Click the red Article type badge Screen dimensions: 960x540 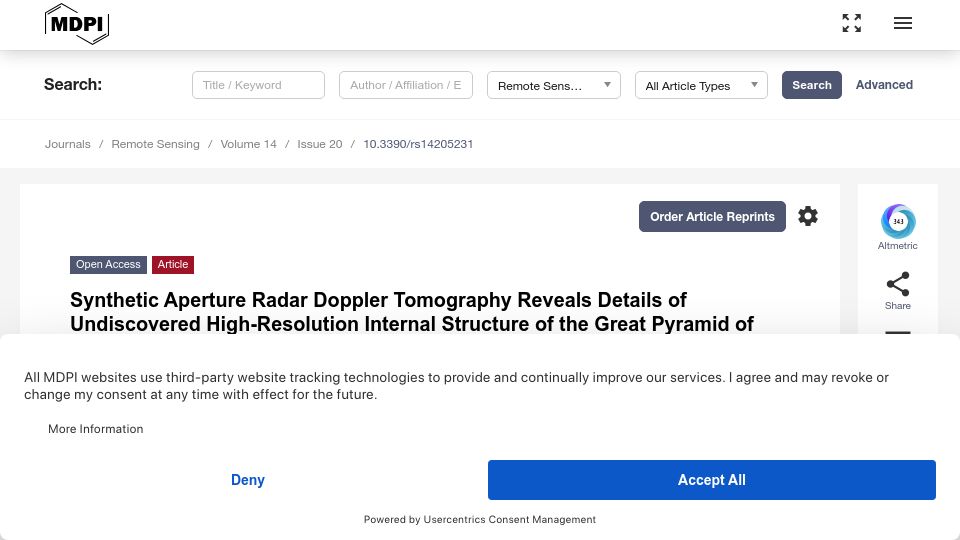click(x=173, y=264)
